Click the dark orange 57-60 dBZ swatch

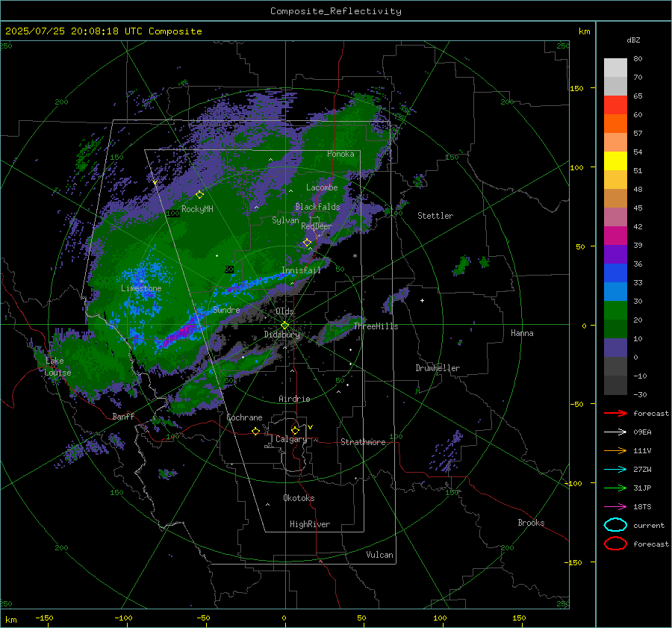(x=615, y=124)
